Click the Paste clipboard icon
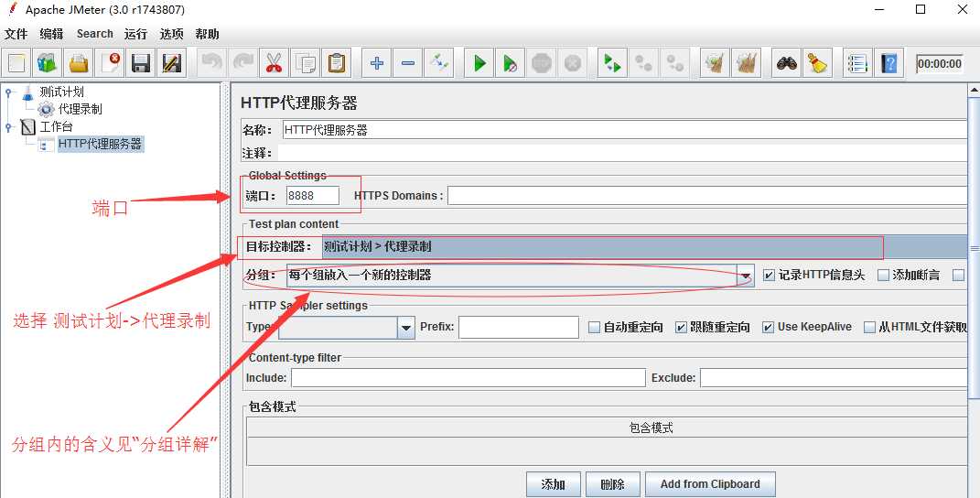 [x=336, y=63]
